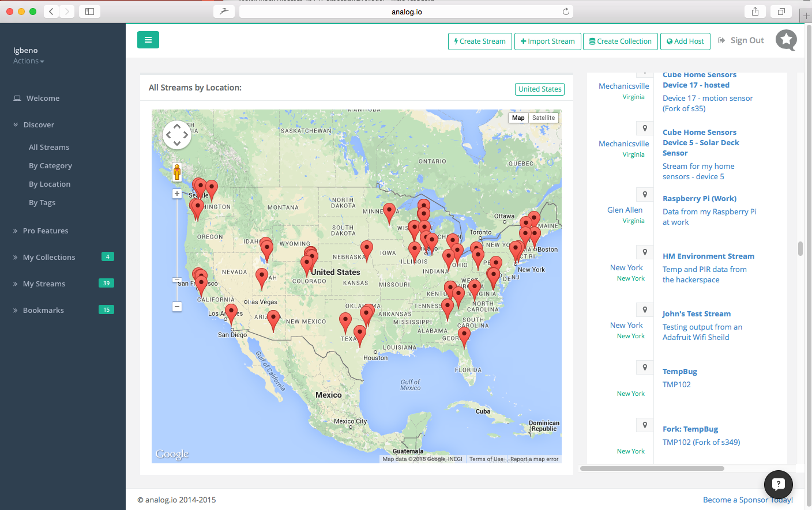
Task: Click the map marker in Minnesota
Action: point(389,213)
